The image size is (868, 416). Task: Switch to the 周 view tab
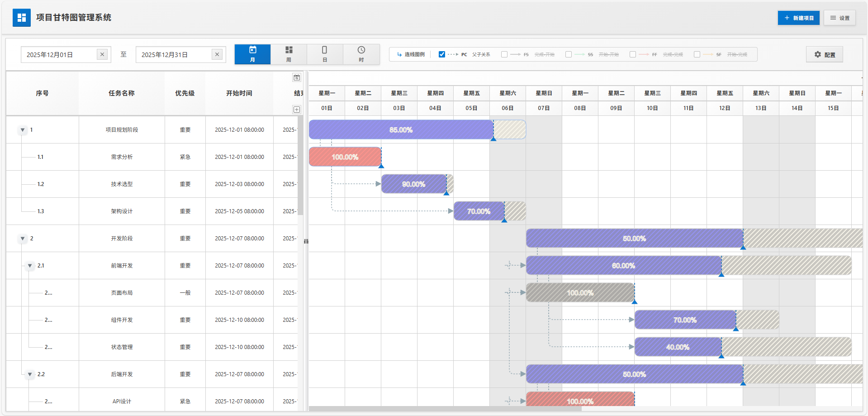click(289, 54)
